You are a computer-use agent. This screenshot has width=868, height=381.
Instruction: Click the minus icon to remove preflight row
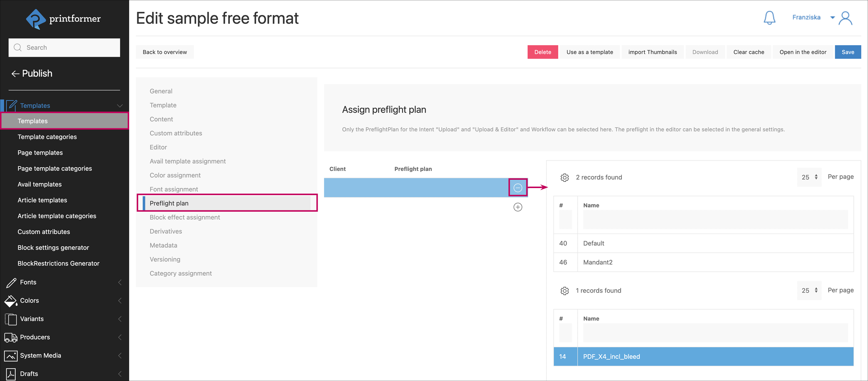(517, 188)
